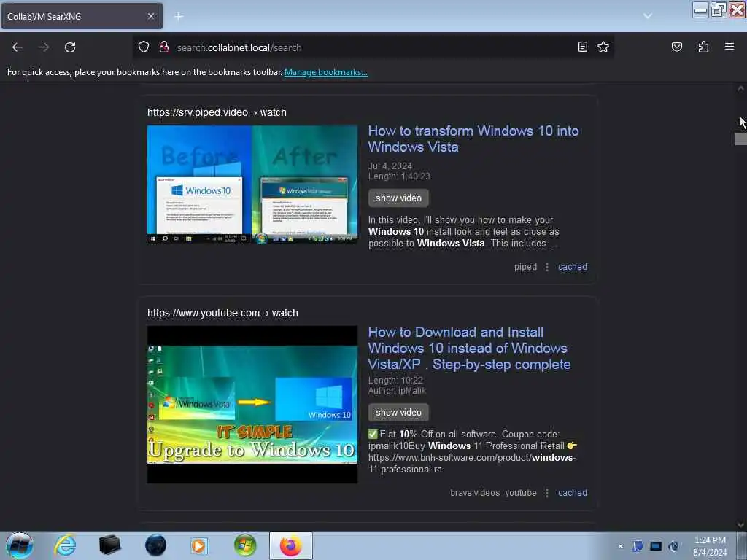The height and width of the screenshot is (560, 747).
Task: Click the www.youtube.com result URL
Action: pos(222,313)
